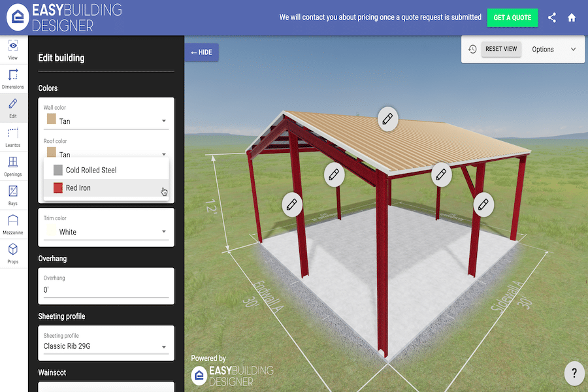Open the Sheeting profile dropdown
The image size is (588, 392).
coord(106,346)
